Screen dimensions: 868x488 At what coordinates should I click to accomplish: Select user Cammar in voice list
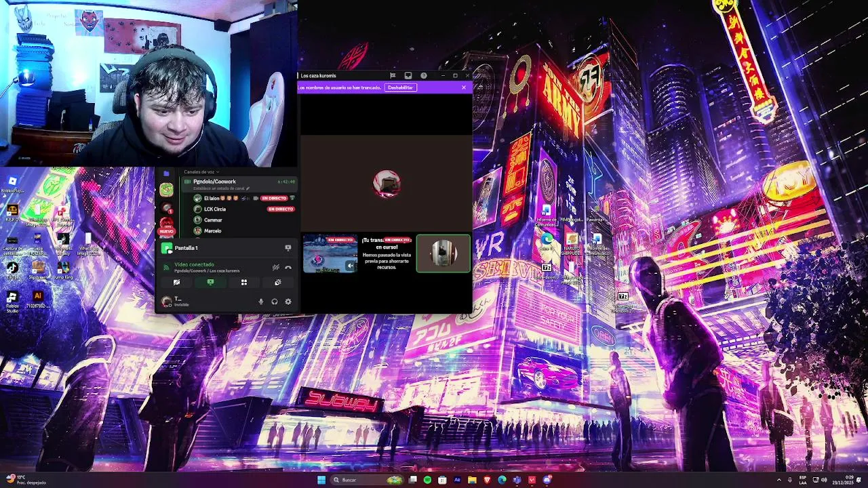pyautogui.click(x=213, y=220)
